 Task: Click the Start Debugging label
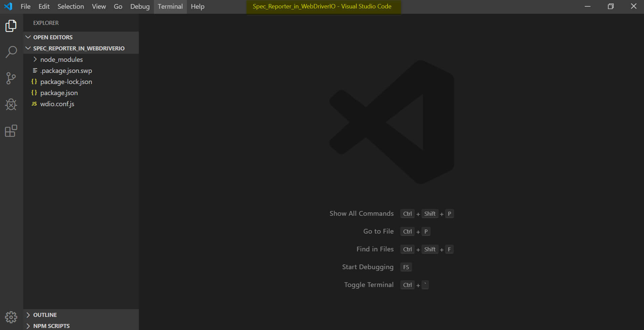(x=368, y=267)
